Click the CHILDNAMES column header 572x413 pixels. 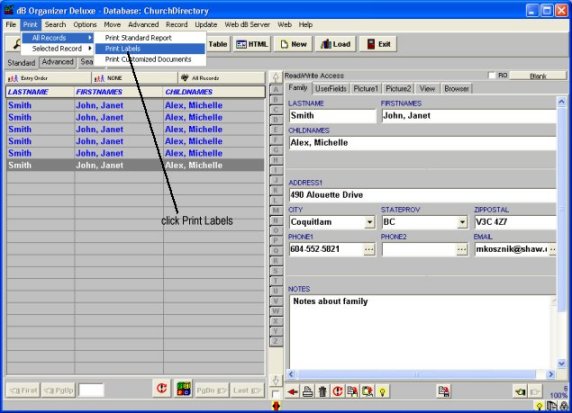214,92
